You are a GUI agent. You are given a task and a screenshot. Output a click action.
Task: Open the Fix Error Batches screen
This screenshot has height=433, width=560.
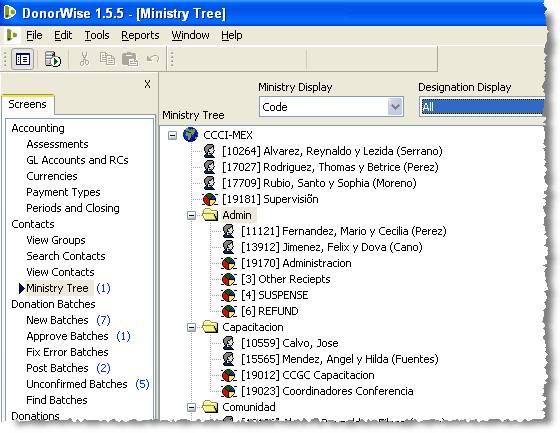[67, 352]
